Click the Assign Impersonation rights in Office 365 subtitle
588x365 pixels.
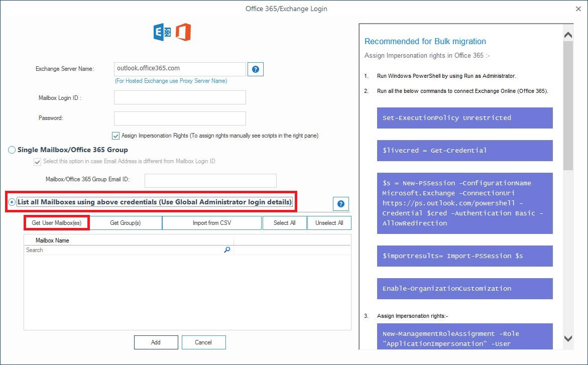tap(427, 56)
